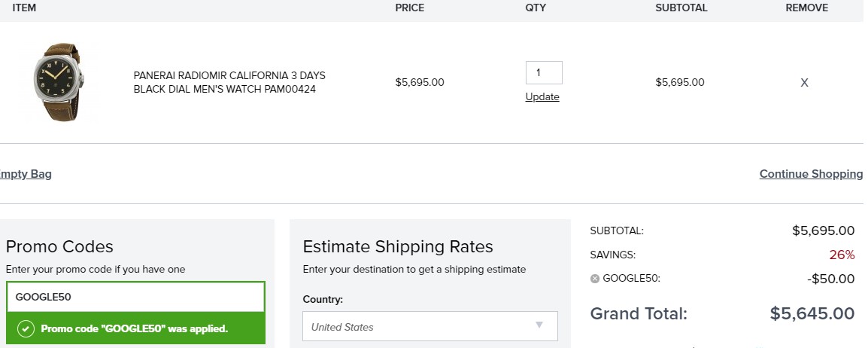
Task: Click the ITEM column header
Action: [24, 8]
